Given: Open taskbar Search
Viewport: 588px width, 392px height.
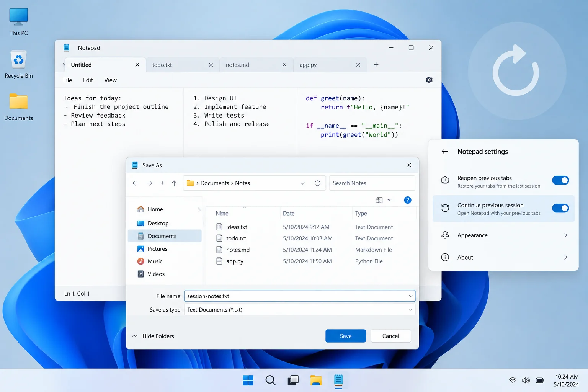Looking at the screenshot, I should pos(270,380).
